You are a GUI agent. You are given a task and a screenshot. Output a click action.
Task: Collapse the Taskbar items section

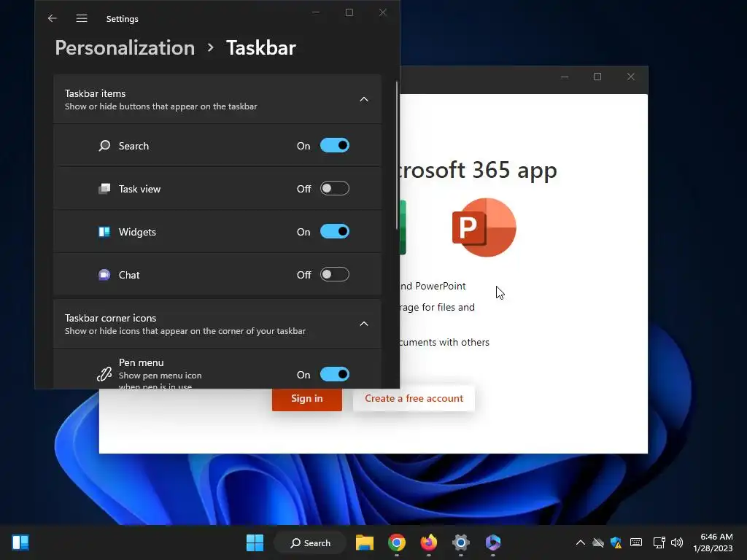pyautogui.click(x=364, y=99)
